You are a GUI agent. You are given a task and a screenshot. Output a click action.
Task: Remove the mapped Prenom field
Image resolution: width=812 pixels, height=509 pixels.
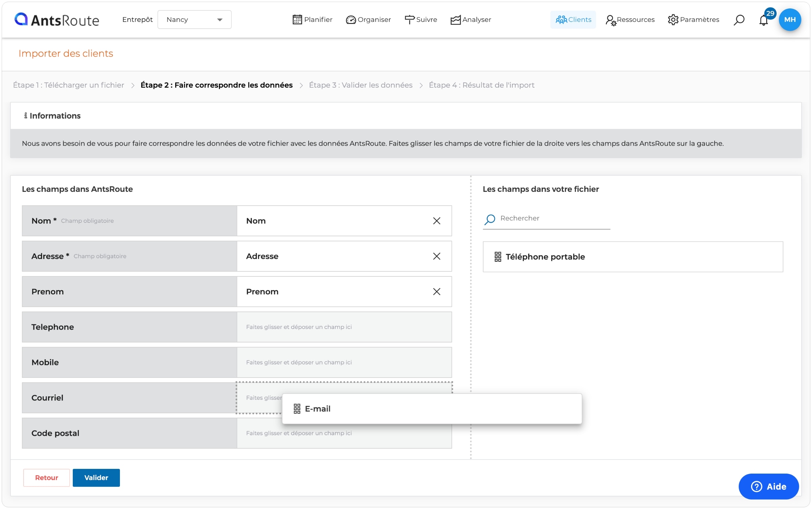[x=436, y=292]
